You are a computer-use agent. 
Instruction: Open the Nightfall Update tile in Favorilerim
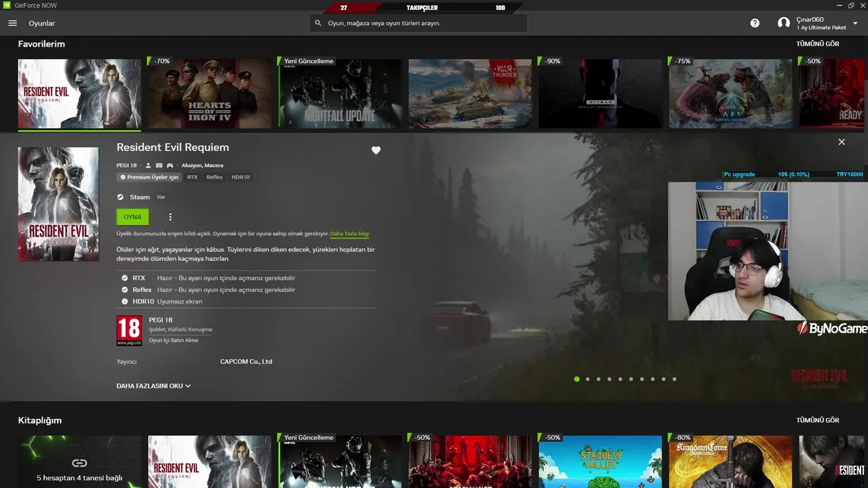340,94
